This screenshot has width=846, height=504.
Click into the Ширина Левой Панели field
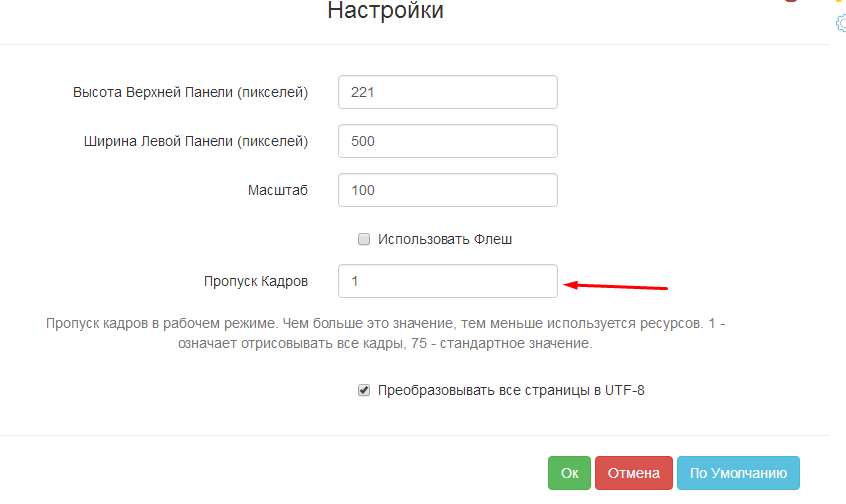(x=447, y=141)
